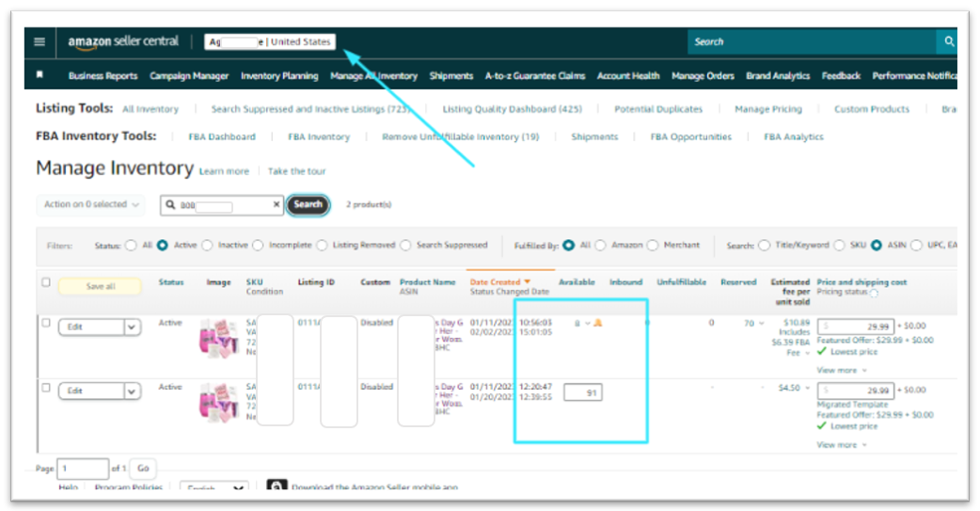This screenshot has height=511, width=980.
Task: Open Manage Orders
Action: tap(703, 75)
